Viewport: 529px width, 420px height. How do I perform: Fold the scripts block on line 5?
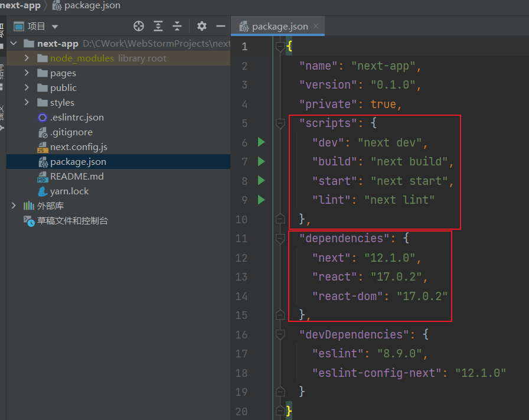click(x=280, y=123)
